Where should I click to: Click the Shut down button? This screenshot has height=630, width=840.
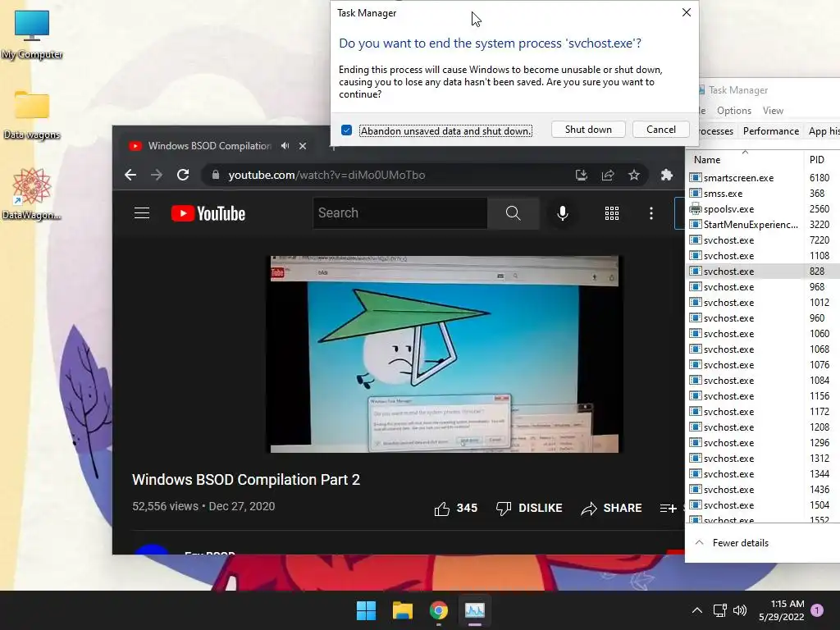588,129
